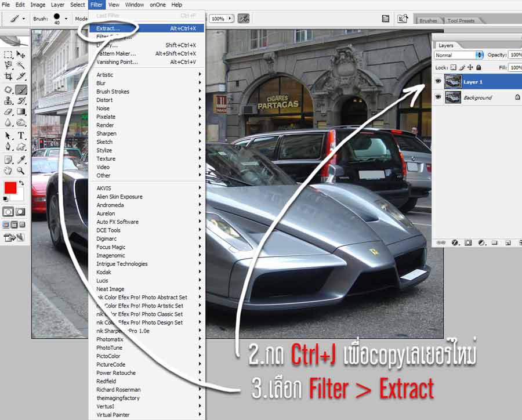Toggle lock position in Layers panel

pyautogui.click(x=470, y=67)
